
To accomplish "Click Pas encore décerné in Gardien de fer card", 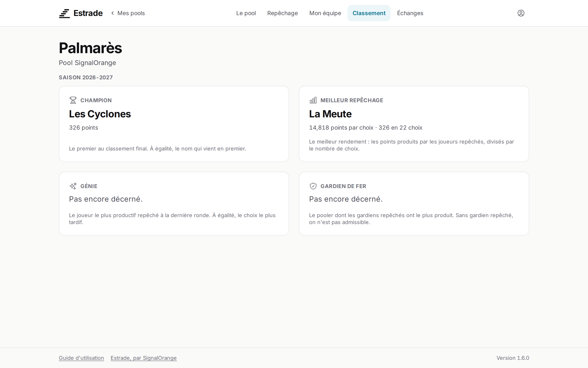I will pos(346,199).
